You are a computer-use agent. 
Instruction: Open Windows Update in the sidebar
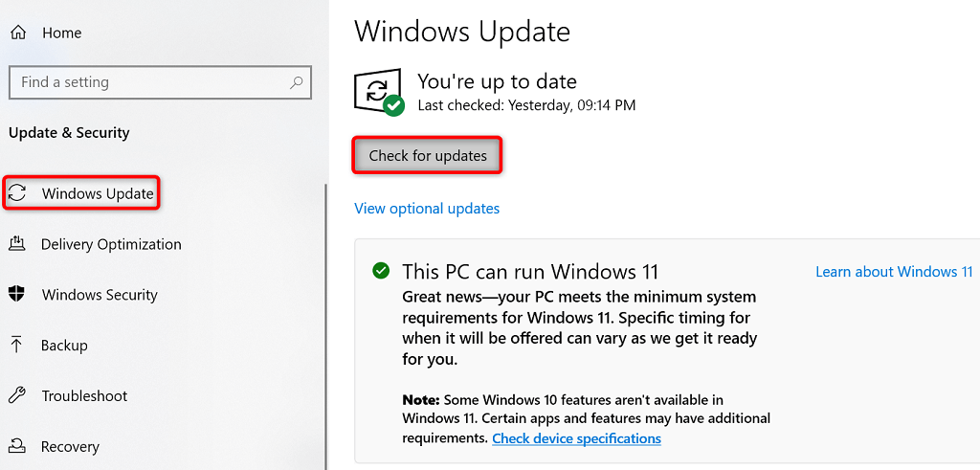98,193
